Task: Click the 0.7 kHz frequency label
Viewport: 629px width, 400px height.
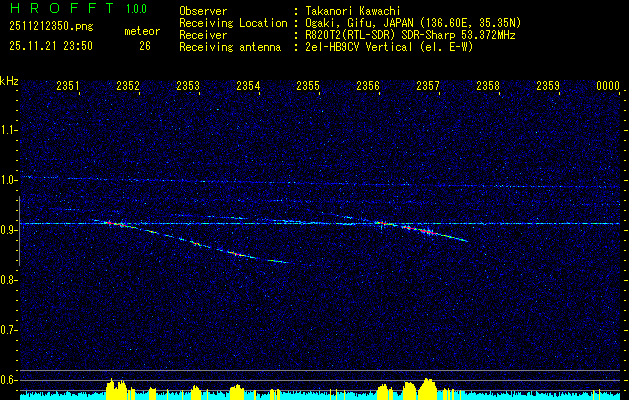Action: tap(9, 330)
